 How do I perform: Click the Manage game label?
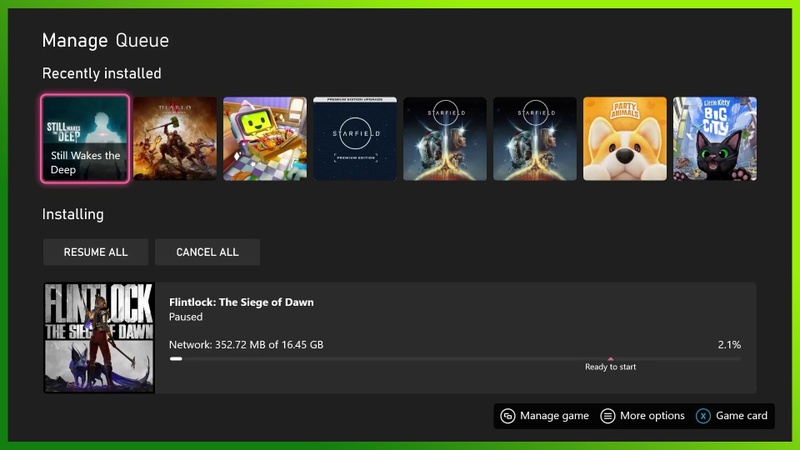point(554,416)
